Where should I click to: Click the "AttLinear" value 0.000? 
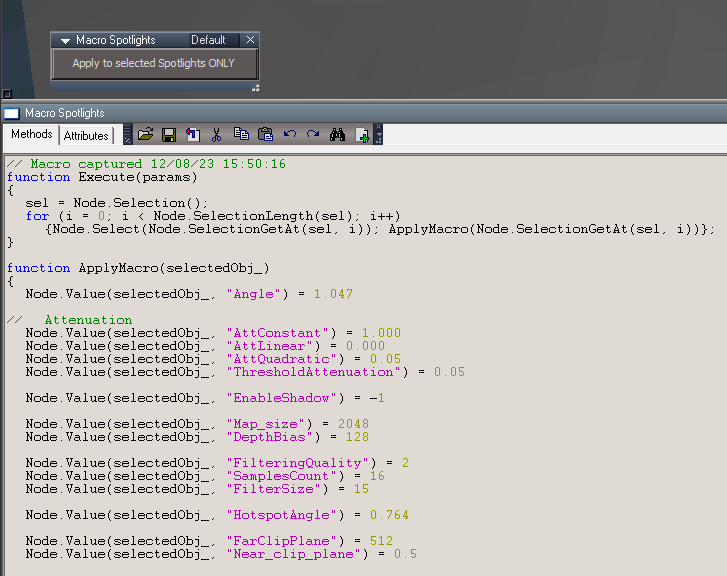click(x=365, y=346)
